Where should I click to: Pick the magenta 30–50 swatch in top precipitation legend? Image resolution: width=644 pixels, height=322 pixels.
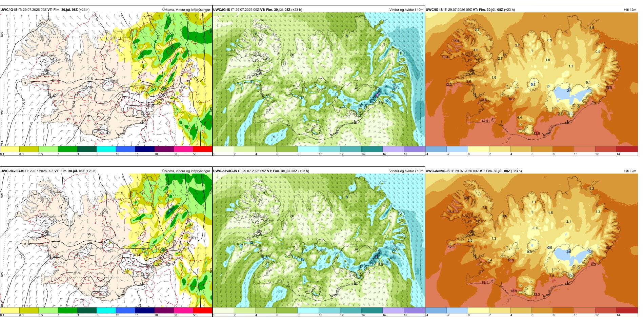point(183,149)
